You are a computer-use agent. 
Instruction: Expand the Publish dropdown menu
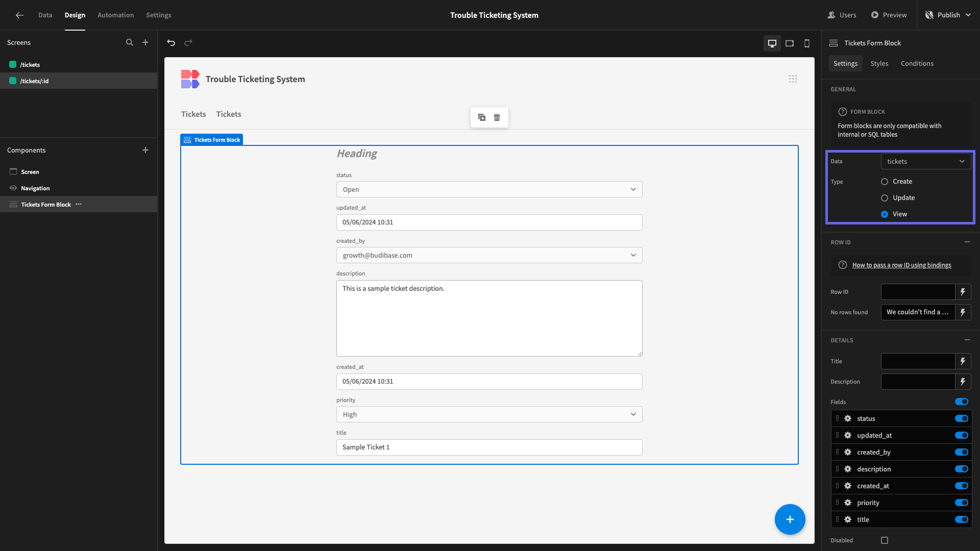[x=968, y=15]
